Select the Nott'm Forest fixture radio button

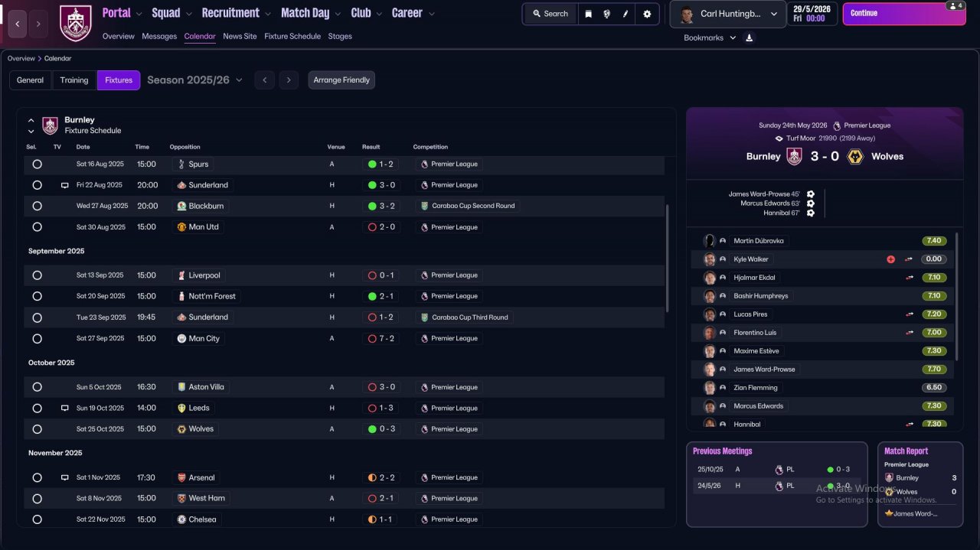pyautogui.click(x=37, y=296)
